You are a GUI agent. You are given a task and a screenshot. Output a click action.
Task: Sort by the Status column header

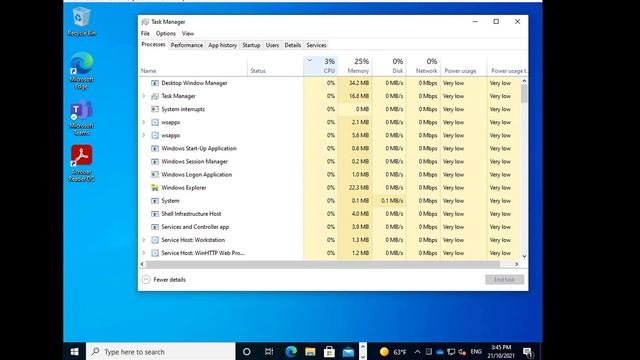(275, 66)
